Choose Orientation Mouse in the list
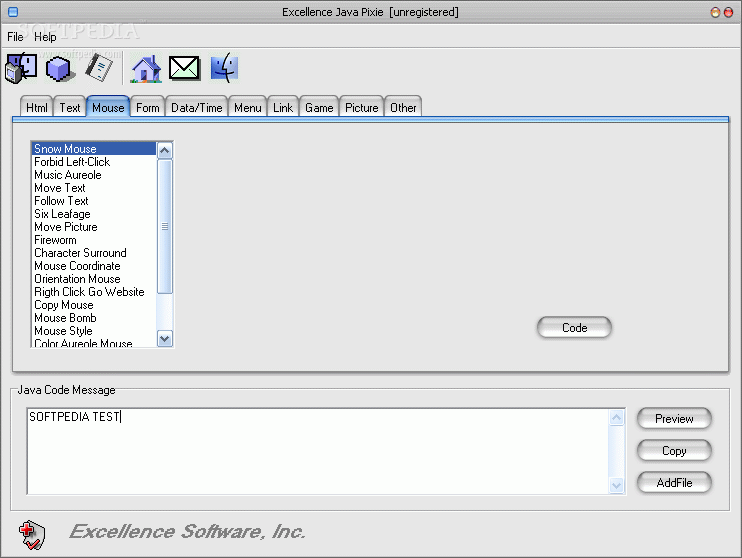 click(x=94, y=279)
